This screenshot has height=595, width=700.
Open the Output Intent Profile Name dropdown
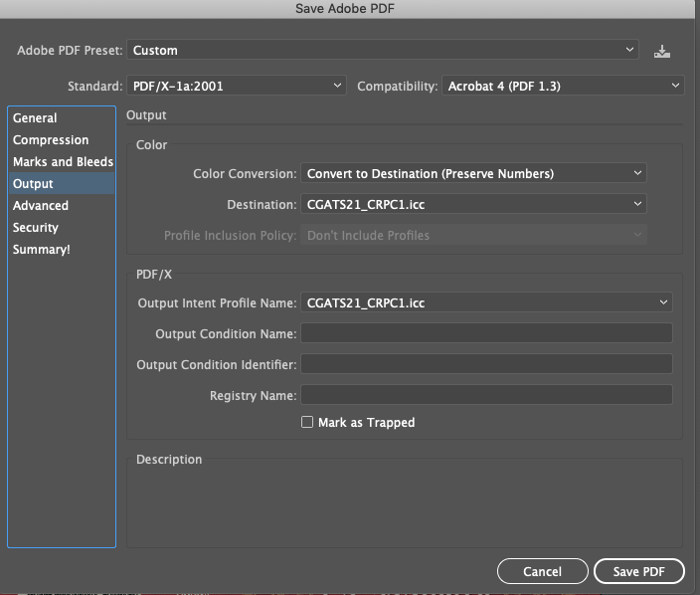click(486, 302)
